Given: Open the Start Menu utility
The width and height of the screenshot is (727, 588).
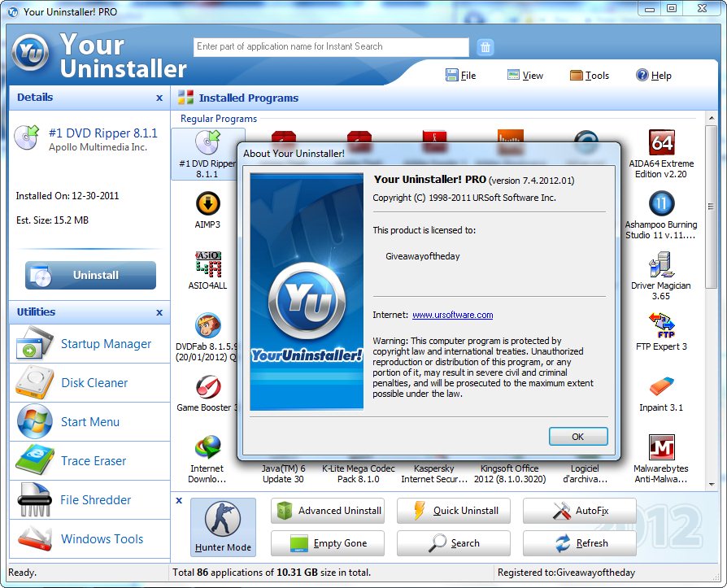Looking at the screenshot, I should click(90, 421).
